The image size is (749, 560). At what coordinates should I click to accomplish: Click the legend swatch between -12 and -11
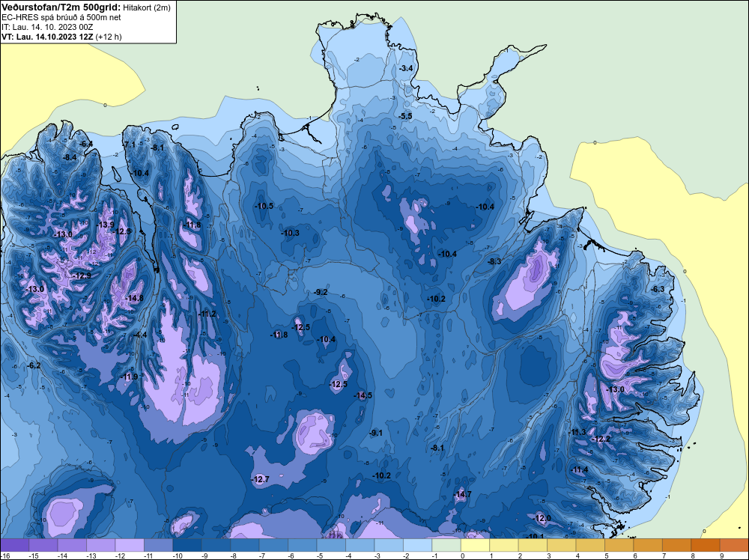pyautogui.click(x=130, y=545)
